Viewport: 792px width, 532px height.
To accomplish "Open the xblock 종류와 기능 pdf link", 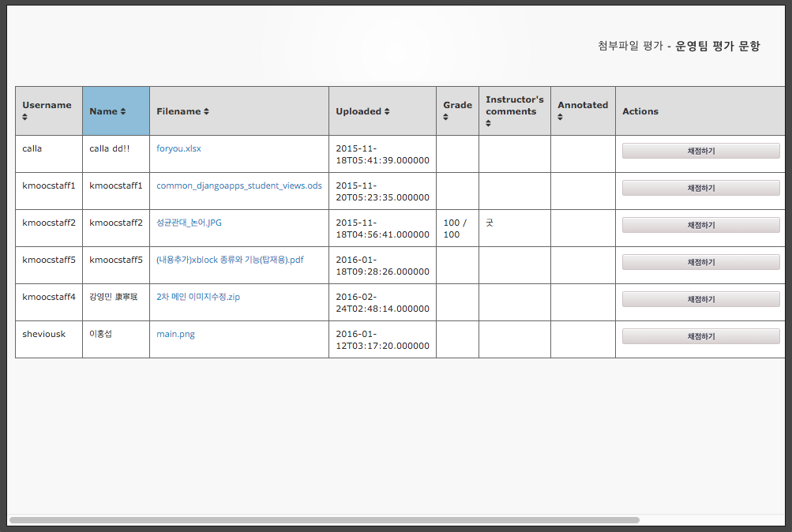I will tap(230, 260).
